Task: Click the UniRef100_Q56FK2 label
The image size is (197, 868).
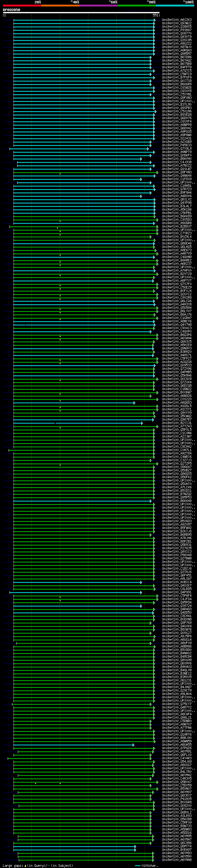Action: (177, 477)
